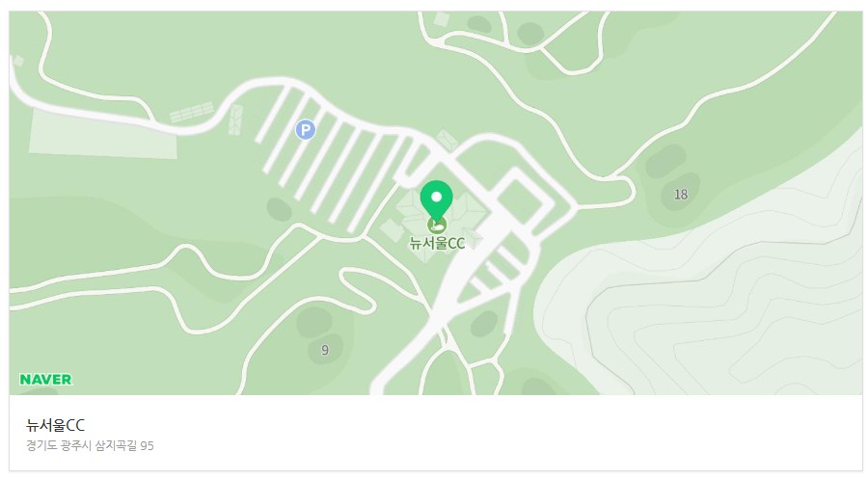This screenshot has width=868, height=479.
Task: Select the striped building beside the west road
Action: (x=192, y=111)
